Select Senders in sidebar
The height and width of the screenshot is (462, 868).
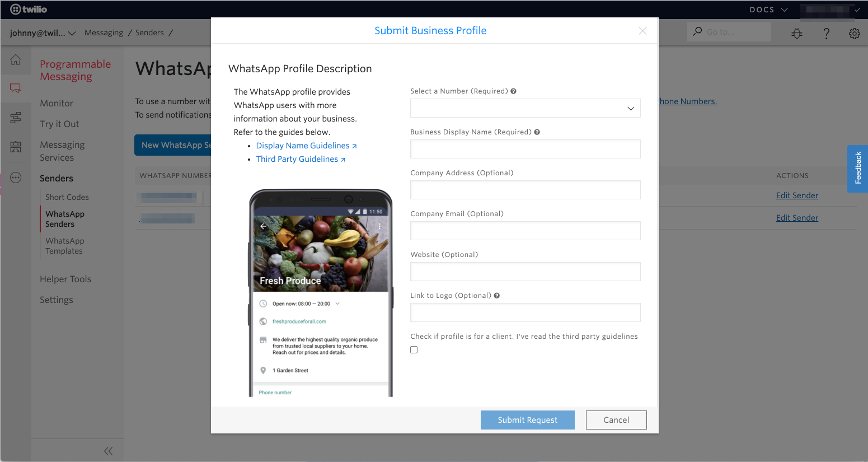[57, 178]
